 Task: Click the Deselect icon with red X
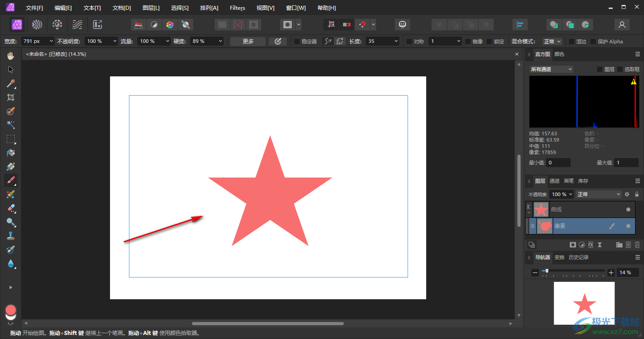click(238, 25)
